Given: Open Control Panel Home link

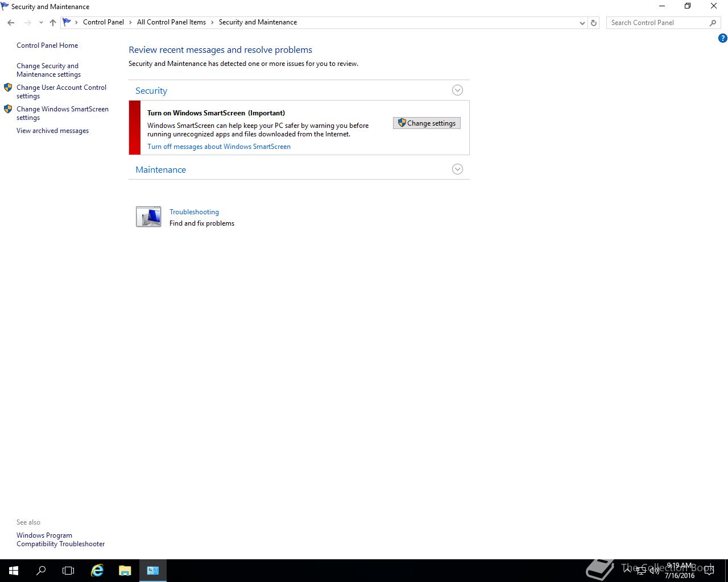Looking at the screenshot, I should (x=47, y=45).
